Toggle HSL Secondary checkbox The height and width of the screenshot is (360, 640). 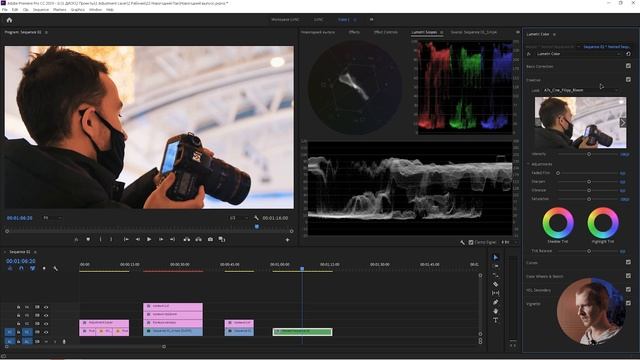click(628, 289)
